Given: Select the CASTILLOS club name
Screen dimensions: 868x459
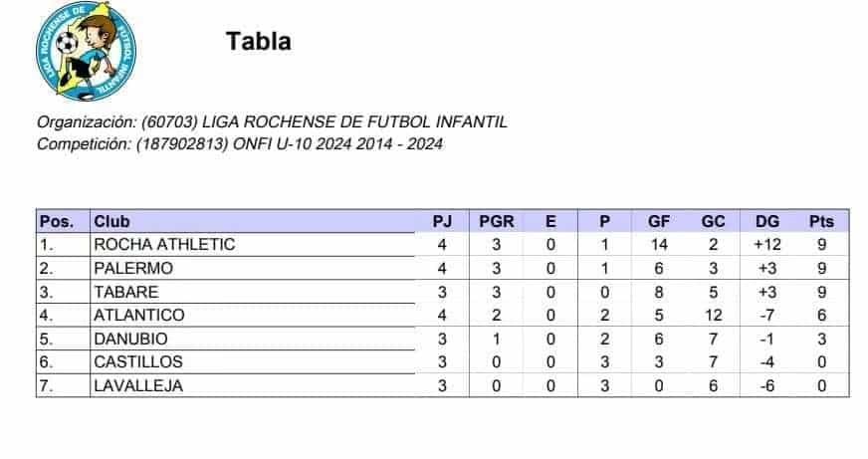Looking at the screenshot, I should pos(138,362).
